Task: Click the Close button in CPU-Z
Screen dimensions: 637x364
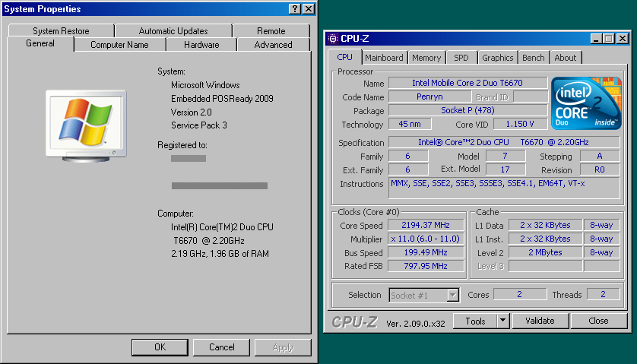Action: click(598, 321)
